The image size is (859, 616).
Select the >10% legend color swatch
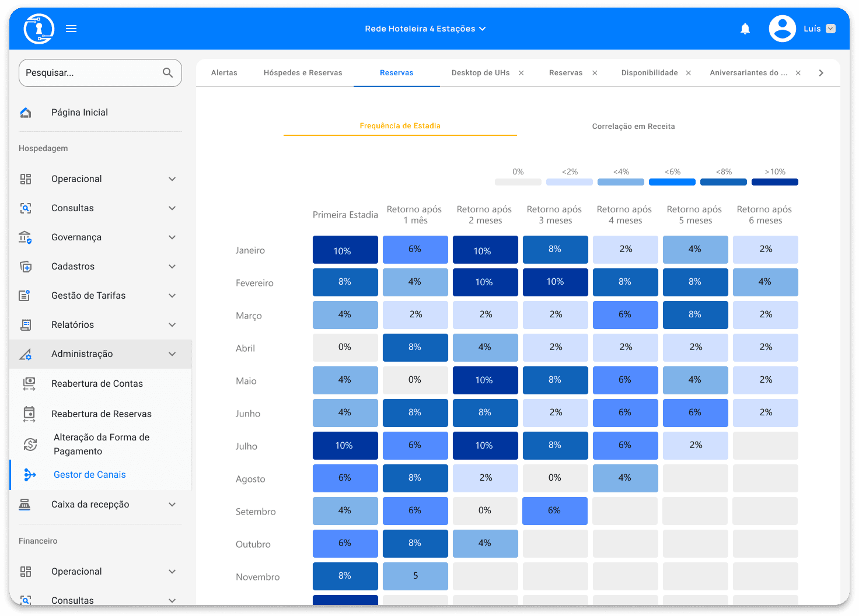774,182
